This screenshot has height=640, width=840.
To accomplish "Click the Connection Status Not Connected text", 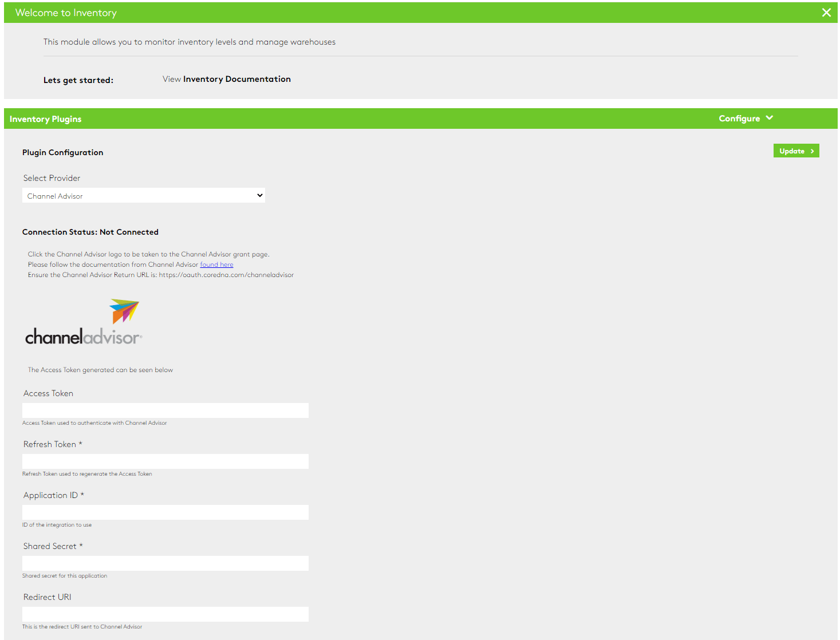I will pos(90,232).
